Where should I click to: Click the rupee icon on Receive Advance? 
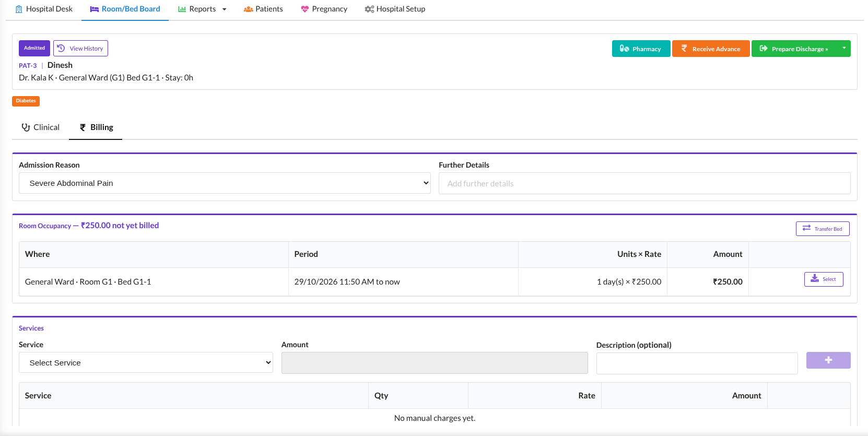[x=684, y=48]
